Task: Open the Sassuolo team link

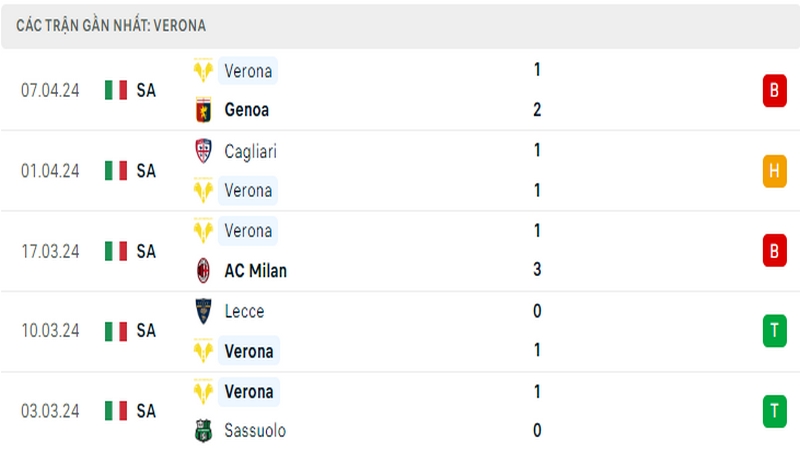Action: (x=255, y=431)
